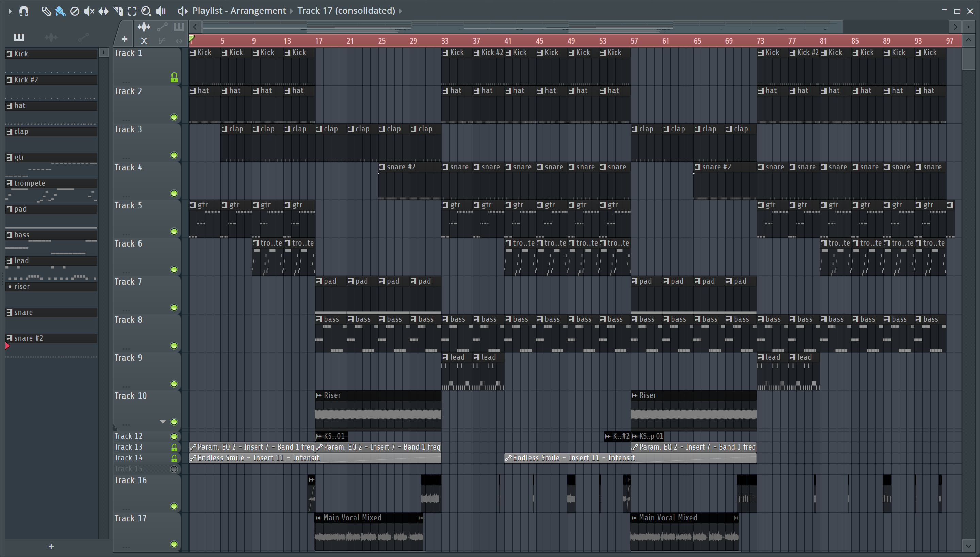Add new item with picker's bottom plus

click(51, 546)
